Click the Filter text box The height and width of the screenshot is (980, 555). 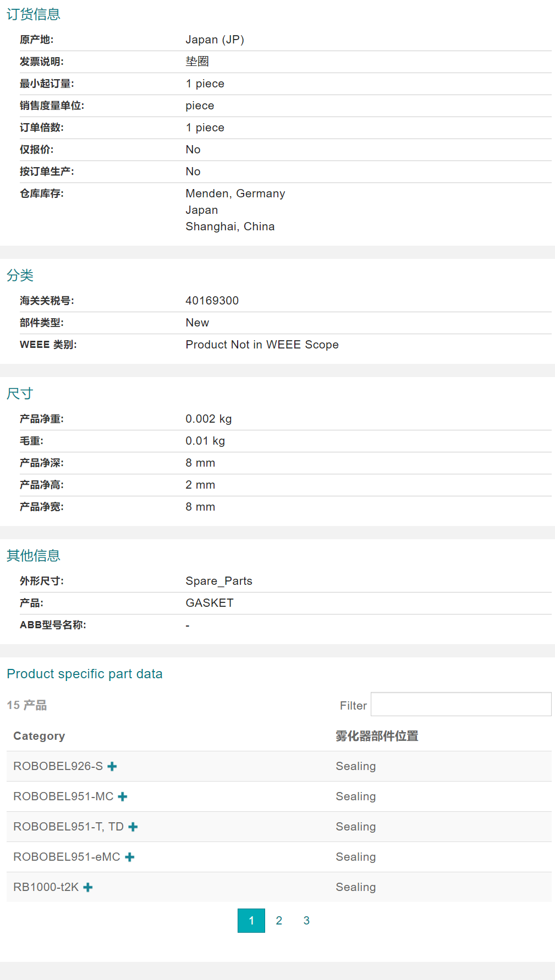pos(460,705)
